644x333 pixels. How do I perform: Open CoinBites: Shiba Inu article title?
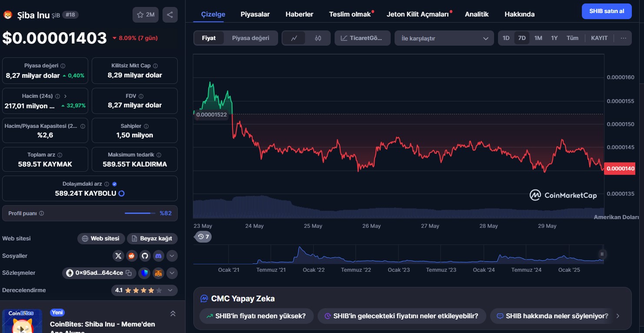pyautogui.click(x=103, y=327)
